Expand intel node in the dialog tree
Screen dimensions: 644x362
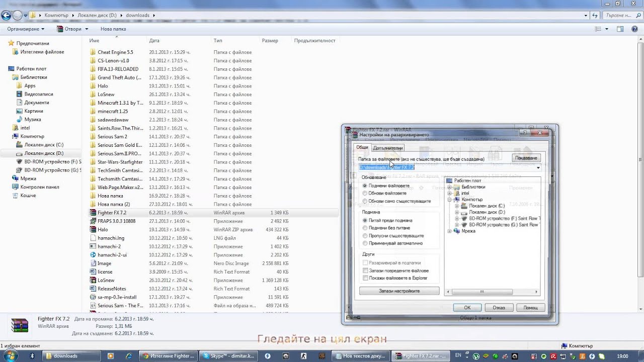click(449, 193)
